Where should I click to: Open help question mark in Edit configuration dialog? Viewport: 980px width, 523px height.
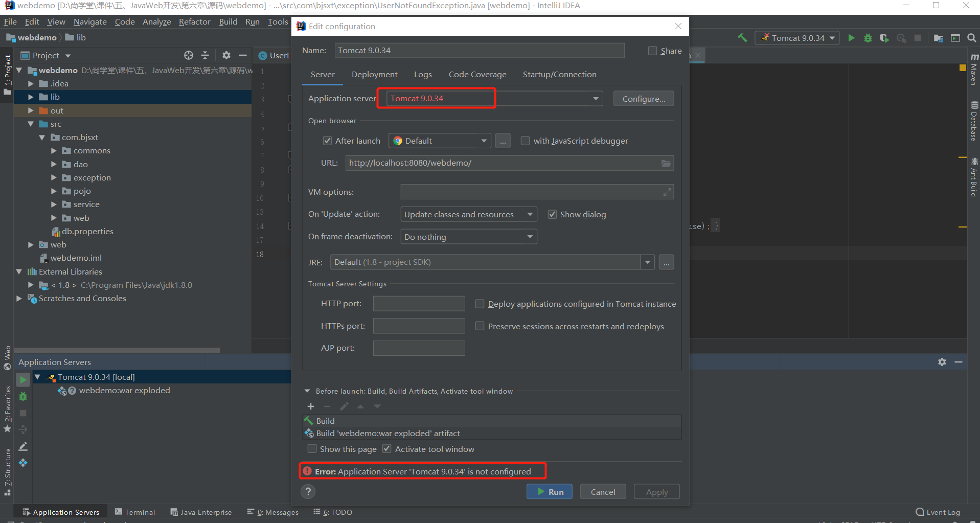[308, 492]
